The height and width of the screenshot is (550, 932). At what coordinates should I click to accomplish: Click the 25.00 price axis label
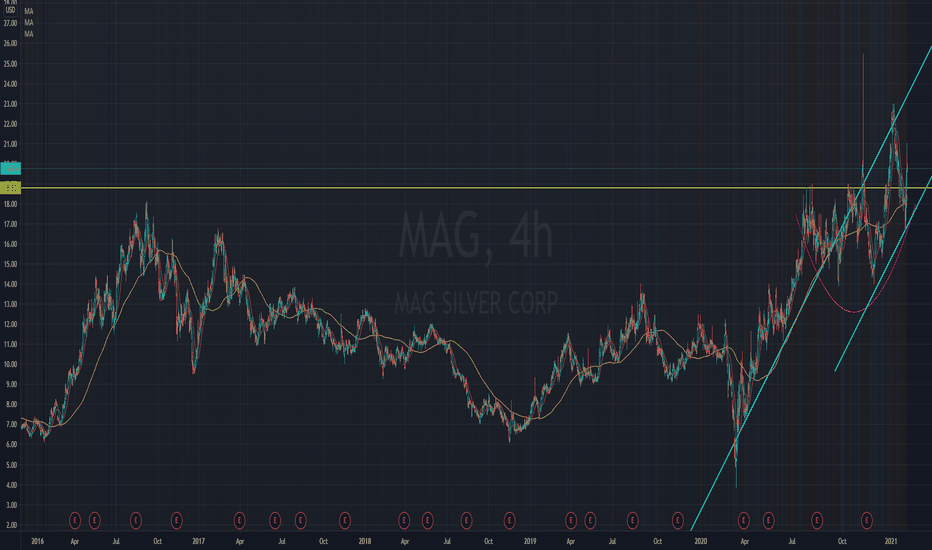point(10,64)
